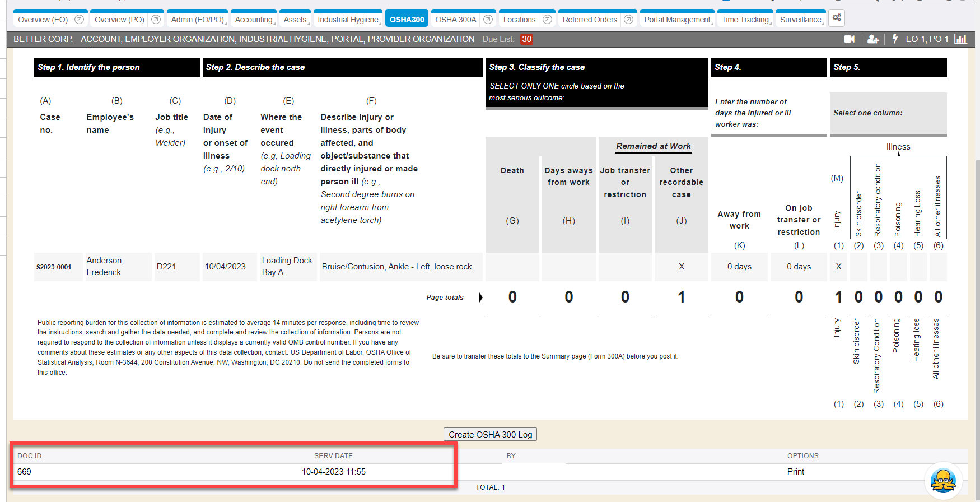The width and height of the screenshot is (980, 502).
Task: Click the add user icon
Action: coord(872,39)
